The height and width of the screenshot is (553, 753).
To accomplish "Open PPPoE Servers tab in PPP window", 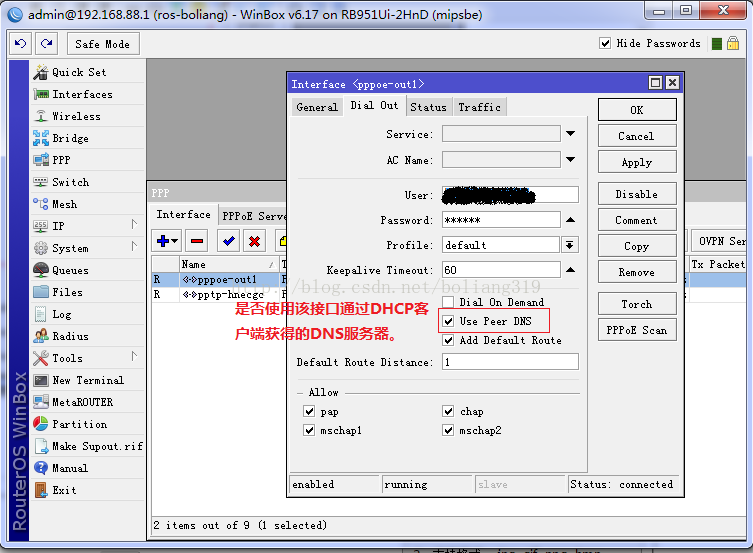I will (x=255, y=216).
